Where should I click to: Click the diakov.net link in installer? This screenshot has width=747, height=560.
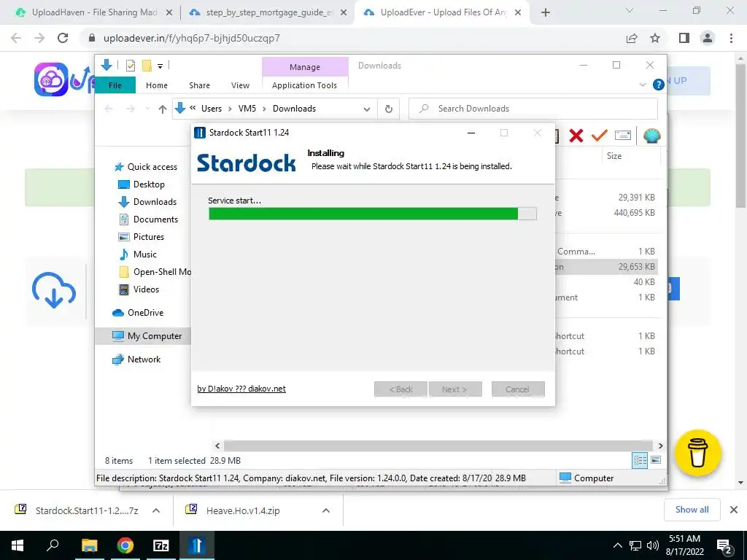click(x=241, y=389)
